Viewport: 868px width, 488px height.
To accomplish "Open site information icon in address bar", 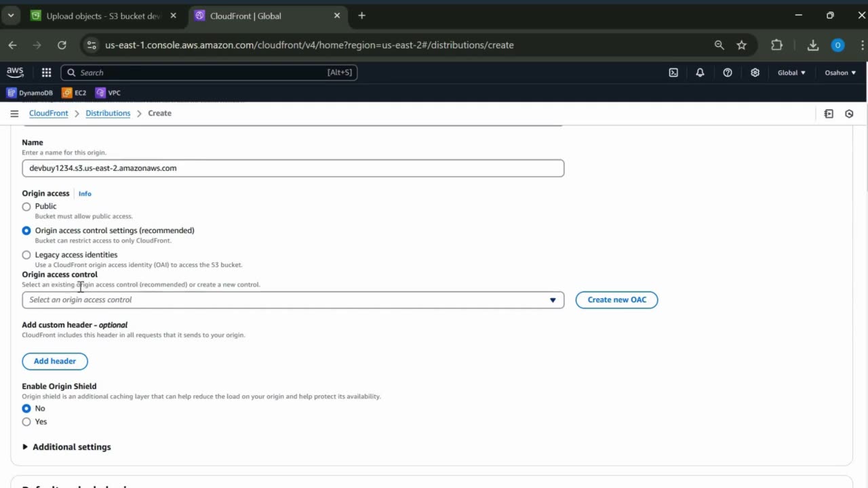I will pos(92,45).
